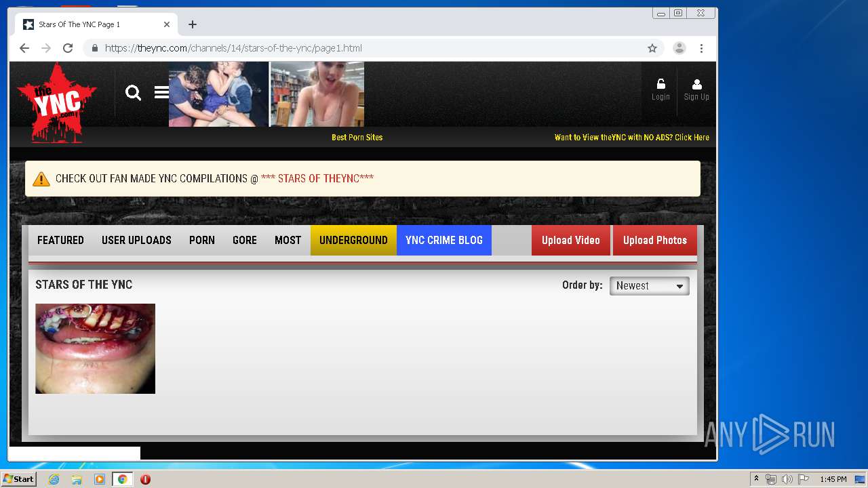
Task: Select the MOST menu item
Action: [x=288, y=240]
